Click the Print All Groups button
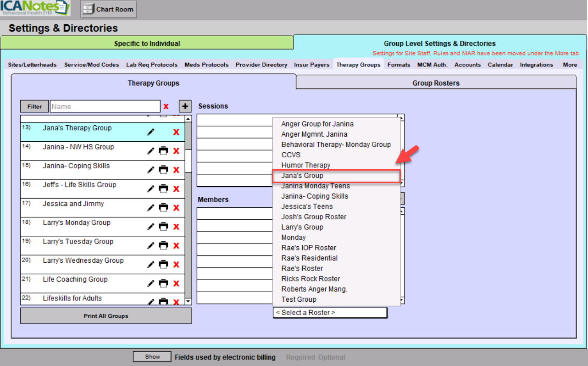The width and height of the screenshot is (588, 366). [x=106, y=316]
